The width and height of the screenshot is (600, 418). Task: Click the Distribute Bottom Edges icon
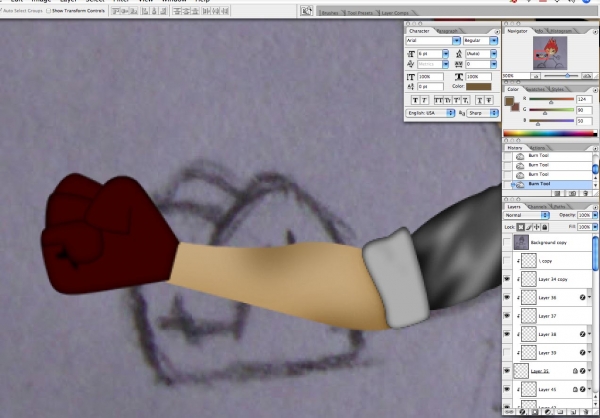tap(195, 11)
